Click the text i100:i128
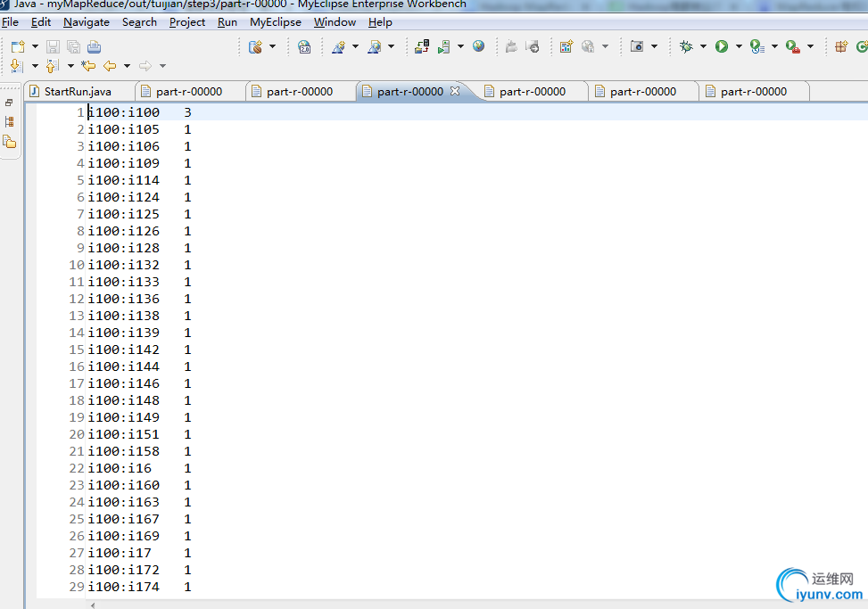Viewport: 868px width, 609px height. click(x=123, y=248)
